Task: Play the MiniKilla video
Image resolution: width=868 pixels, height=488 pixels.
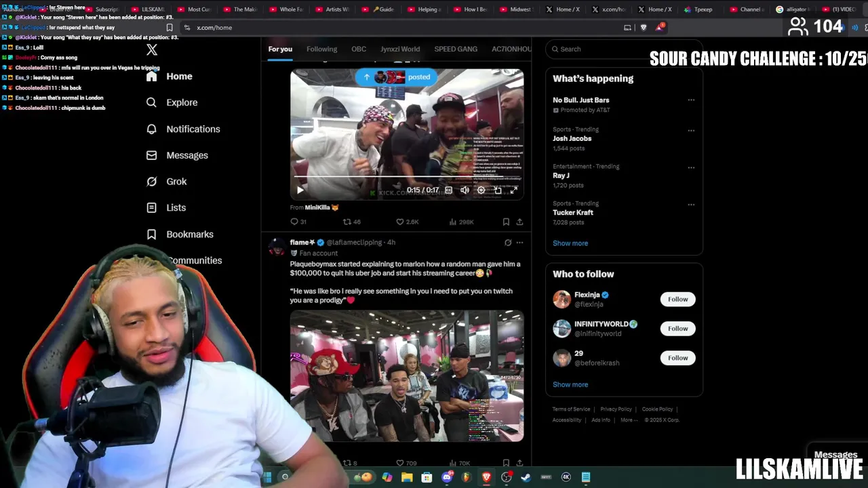Action: [300, 190]
